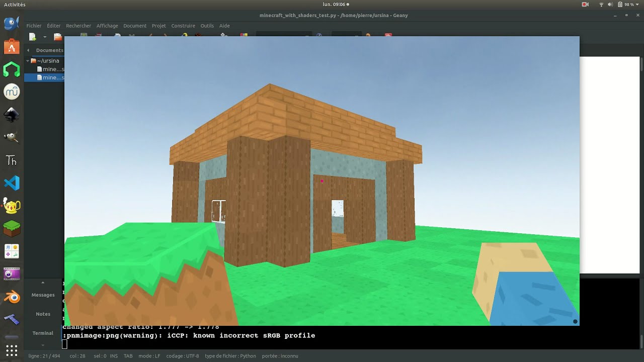Image resolution: width=644 pixels, height=362 pixels.
Task: Open the Construire menu
Action: click(183, 26)
